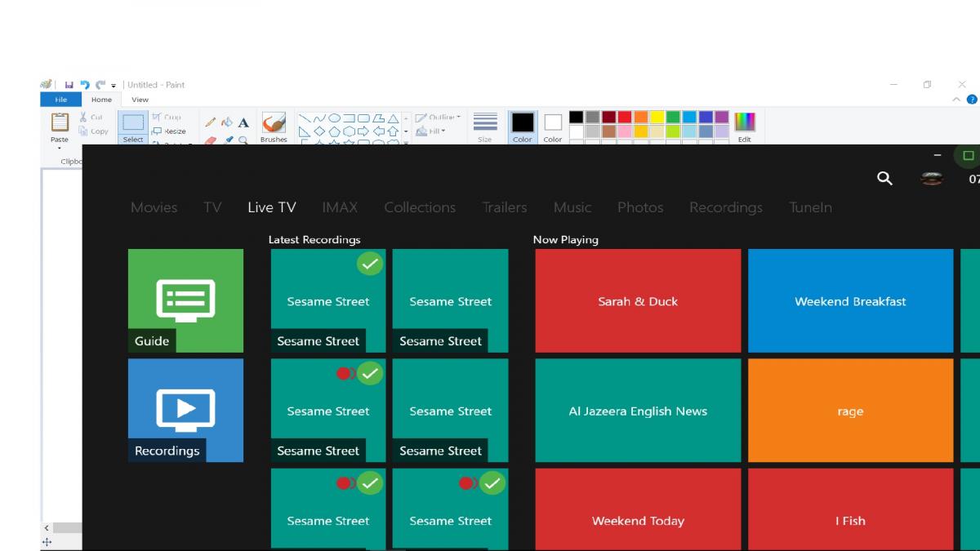Choose the Pentagon shape
This screenshot has width=980, height=551.
coord(334,131)
